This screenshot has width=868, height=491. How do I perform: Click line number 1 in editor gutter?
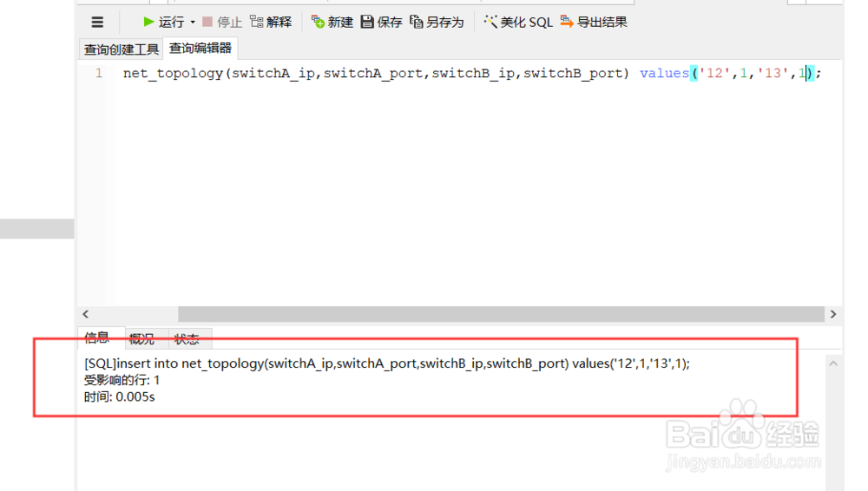tap(99, 73)
